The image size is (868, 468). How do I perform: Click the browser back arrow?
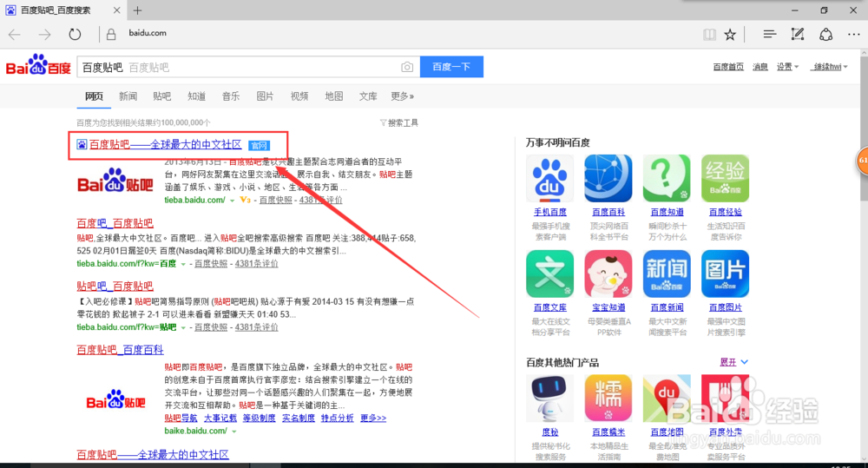tap(15, 35)
